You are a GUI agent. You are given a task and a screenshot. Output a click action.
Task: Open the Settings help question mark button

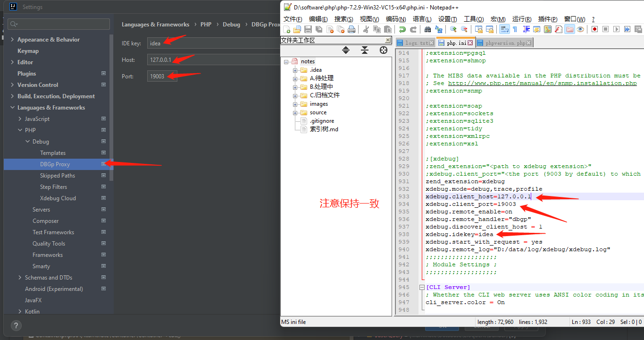coord(16,326)
